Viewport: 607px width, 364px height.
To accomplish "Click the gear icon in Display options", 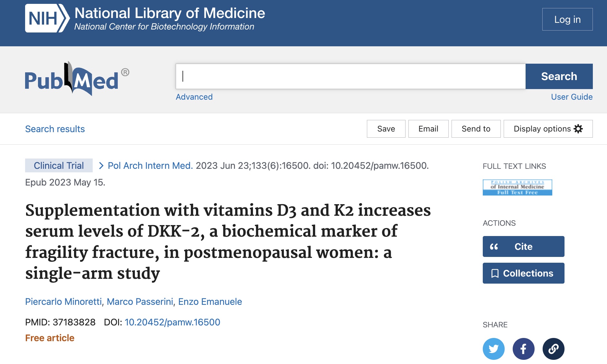I will pyautogui.click(x=578, y=129).
